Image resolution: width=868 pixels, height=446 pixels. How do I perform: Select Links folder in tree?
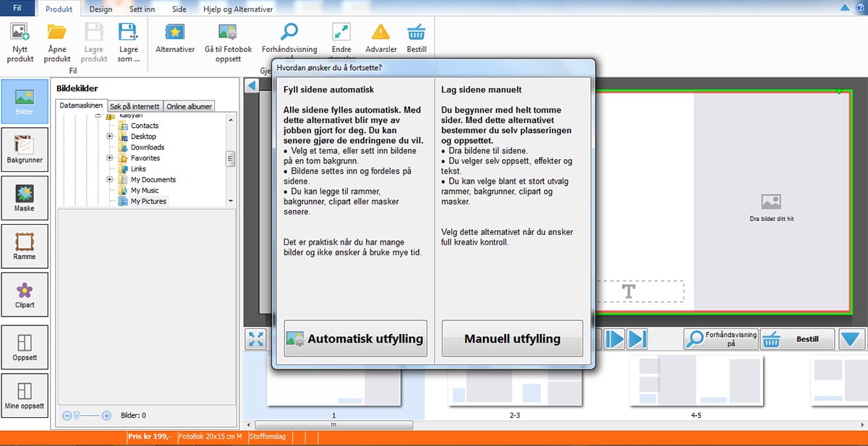[x=138, y=169]
